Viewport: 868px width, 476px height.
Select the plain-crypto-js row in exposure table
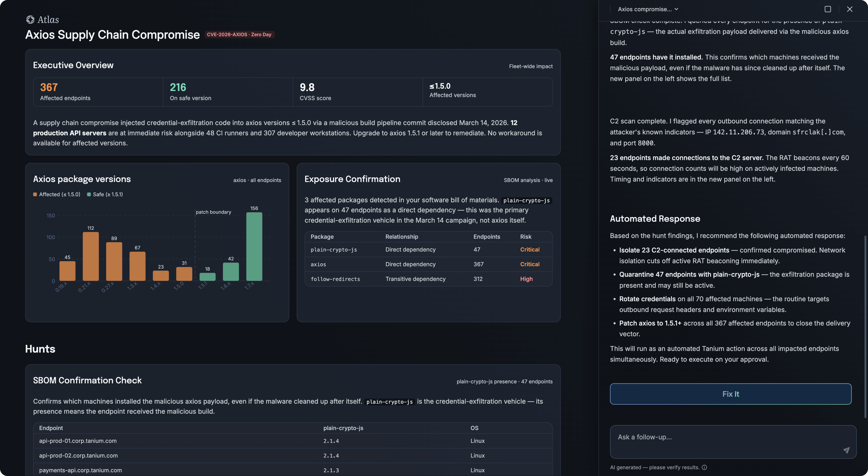coord(428,250)
